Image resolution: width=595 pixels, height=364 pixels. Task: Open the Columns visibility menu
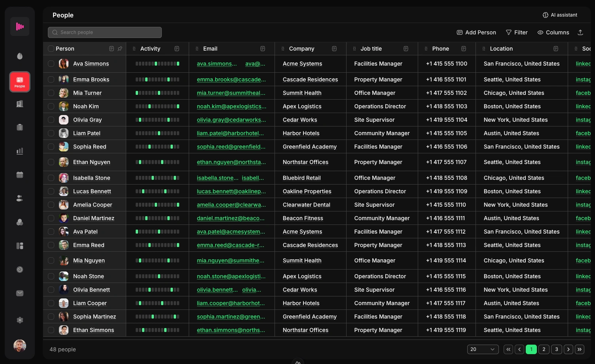[553, 32]
